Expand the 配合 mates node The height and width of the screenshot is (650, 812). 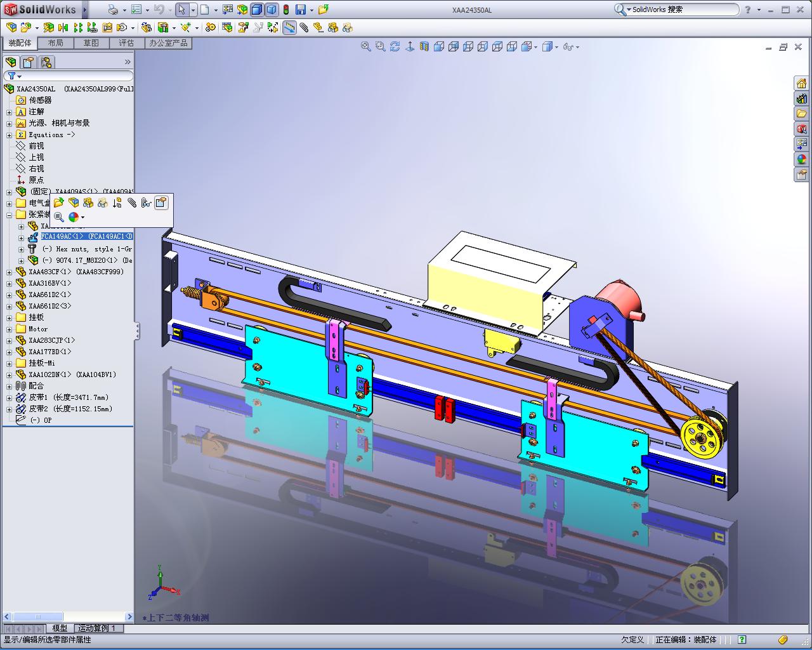[x=10, y=386]
